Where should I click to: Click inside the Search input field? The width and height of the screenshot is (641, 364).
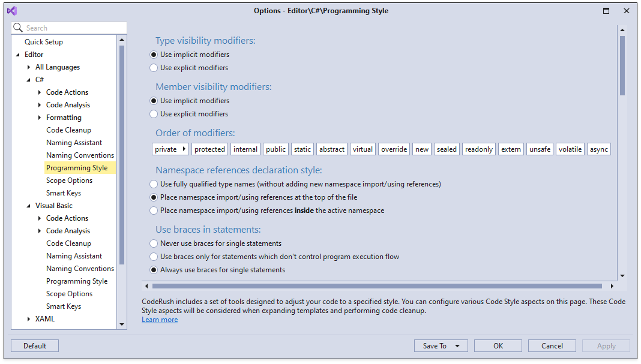72,28
